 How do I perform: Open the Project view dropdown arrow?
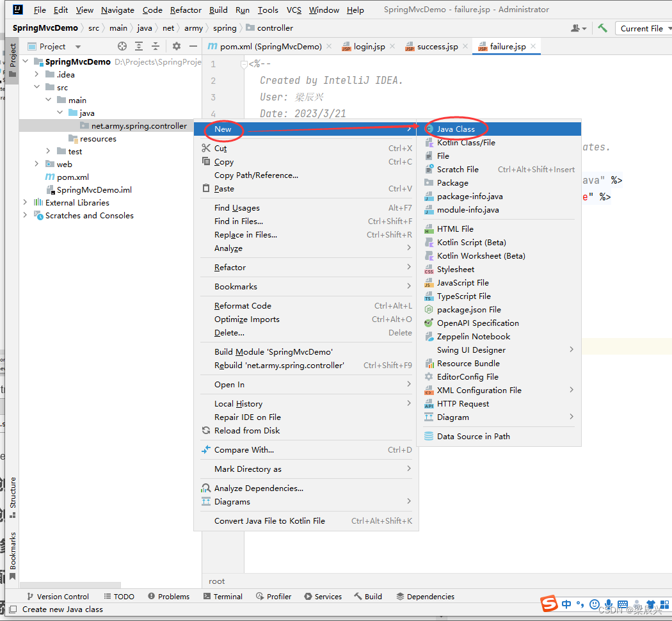[78, 46]
